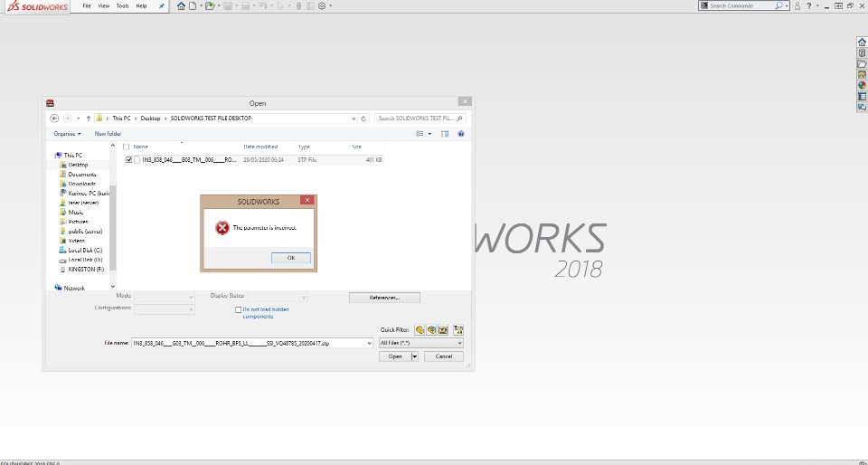Pin the SOLIDWORKS menu bar
Screen dimensions: 868x465
coord(162,5)
